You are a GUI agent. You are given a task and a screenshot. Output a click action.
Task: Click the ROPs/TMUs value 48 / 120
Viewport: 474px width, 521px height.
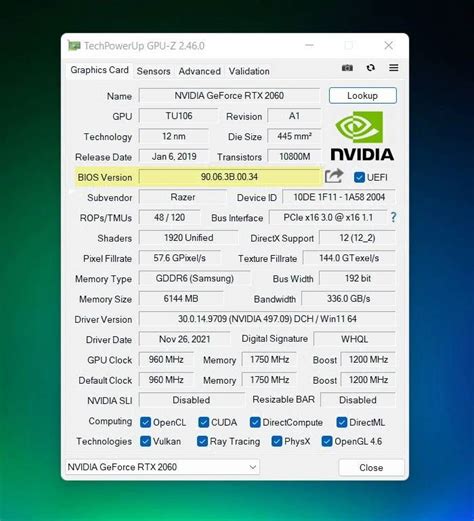pos(169,218)
